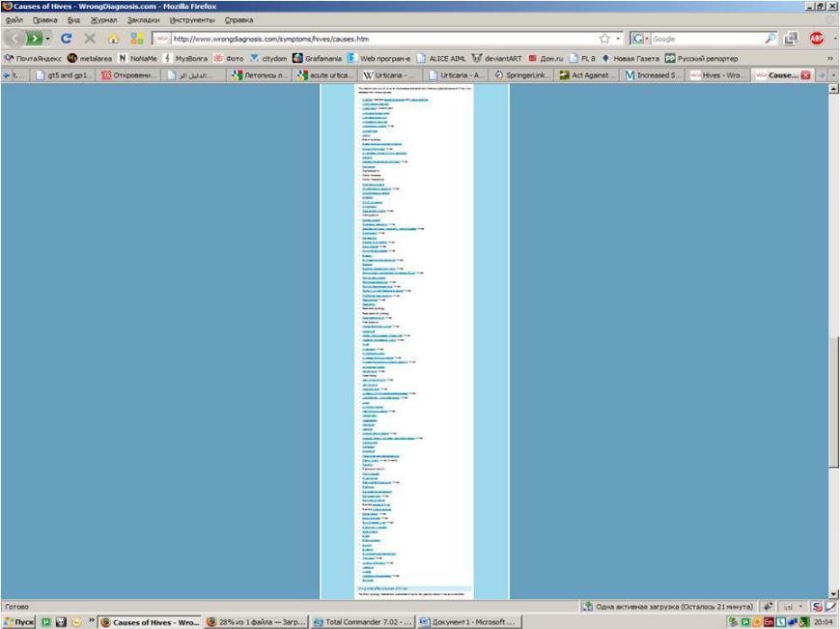Screen dimensions: 840x629
Task: Go forward with the green Forward arrow
Action: [x=34, y=39]
